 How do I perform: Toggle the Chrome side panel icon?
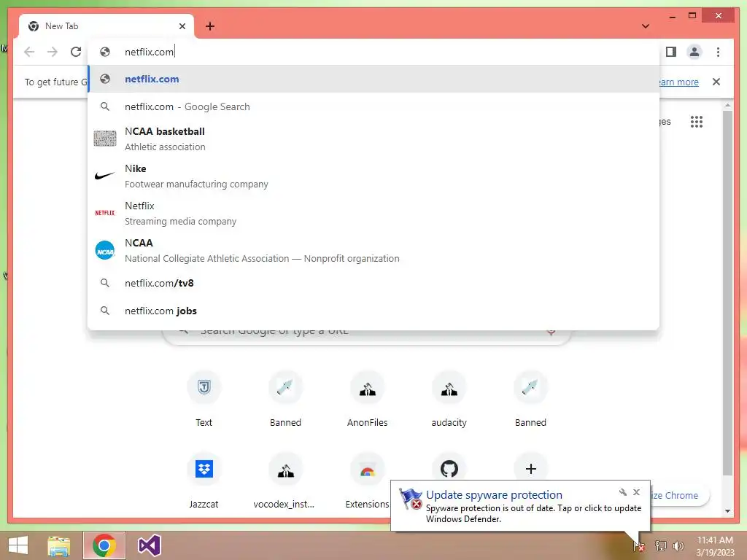point(671,52)
